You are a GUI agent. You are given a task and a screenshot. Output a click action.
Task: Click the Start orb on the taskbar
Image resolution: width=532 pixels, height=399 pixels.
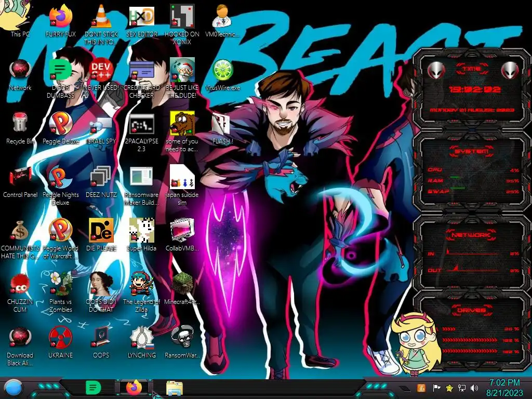[13, 388]
